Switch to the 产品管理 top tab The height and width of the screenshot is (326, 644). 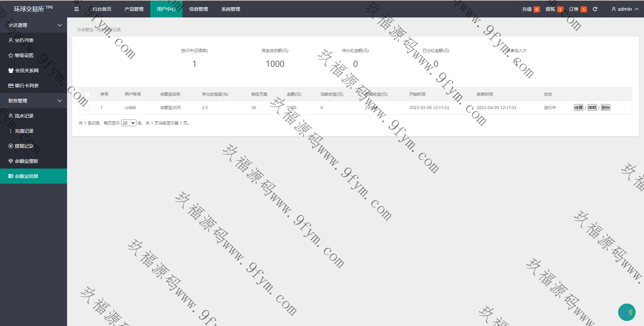click(x=134, y=9)
